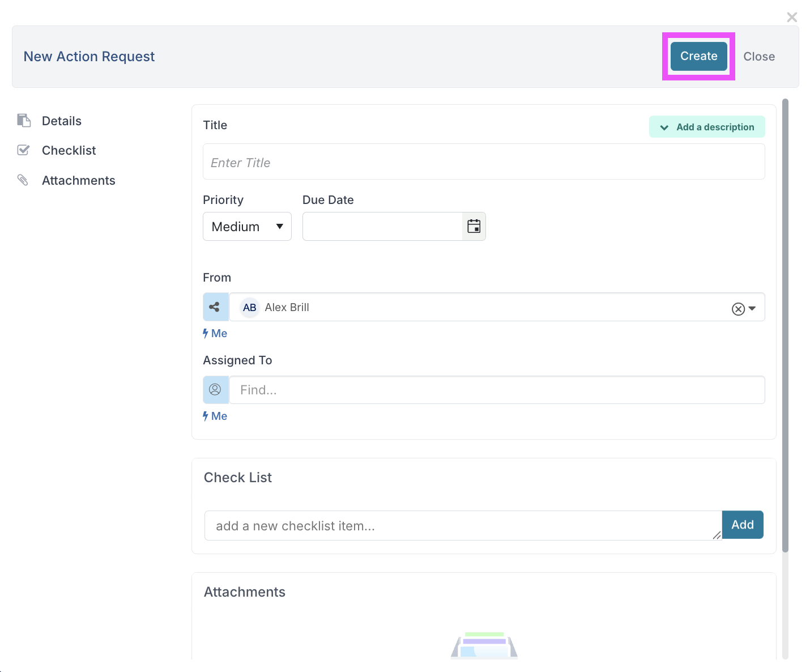Open the Due Date calendar picker
The height and width of the screenshot is (672, 810).
[474, 227]
